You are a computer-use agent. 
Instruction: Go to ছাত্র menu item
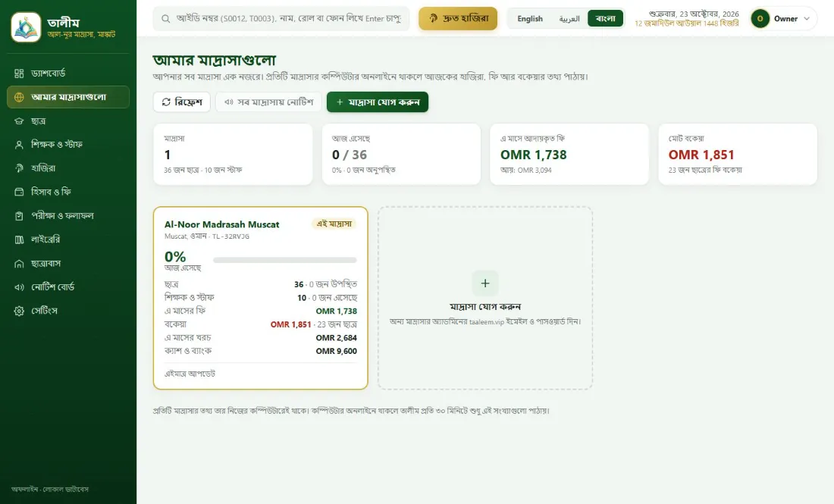68,121
